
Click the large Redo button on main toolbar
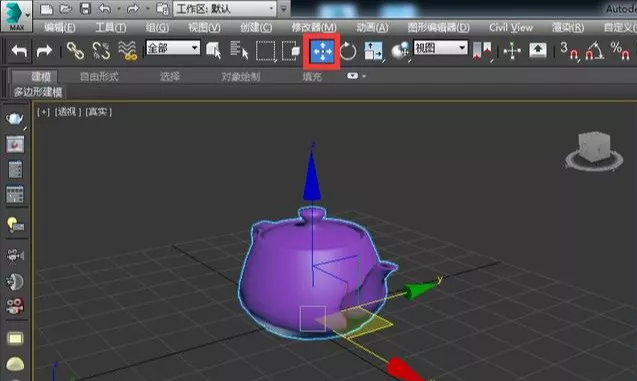(x=44, y=51)
